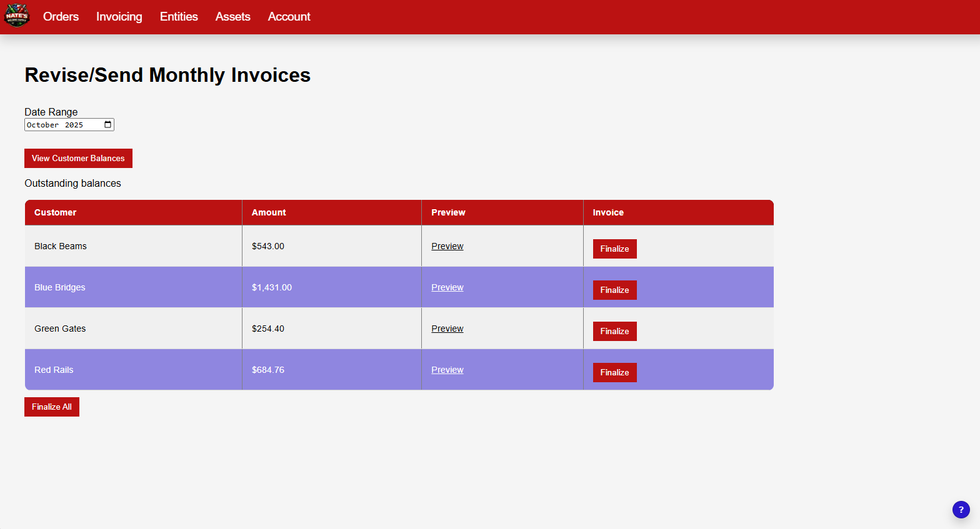Open the help question mark button
This screenshot has width=980, height=529.
(961, 510)
